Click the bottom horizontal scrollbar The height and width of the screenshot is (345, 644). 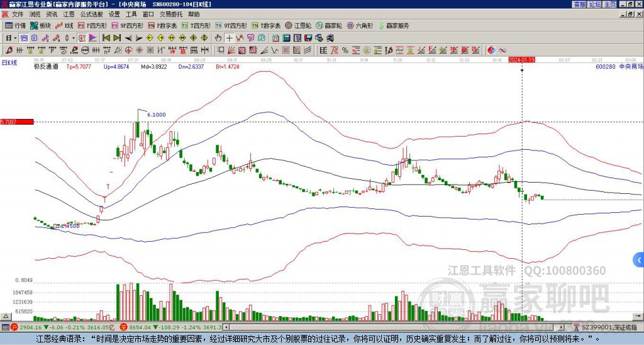tap(394, 327)
